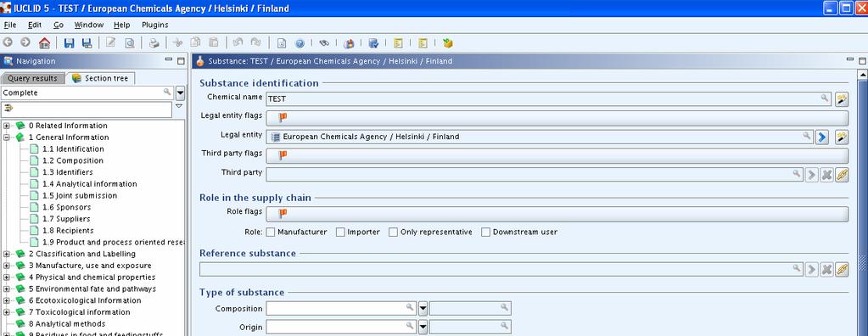Click the Forward navigation arrow in toolbar

point(25,42)
